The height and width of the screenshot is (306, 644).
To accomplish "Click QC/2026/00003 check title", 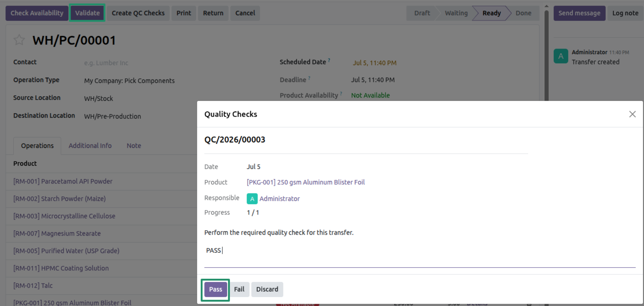I will point(235,140).
